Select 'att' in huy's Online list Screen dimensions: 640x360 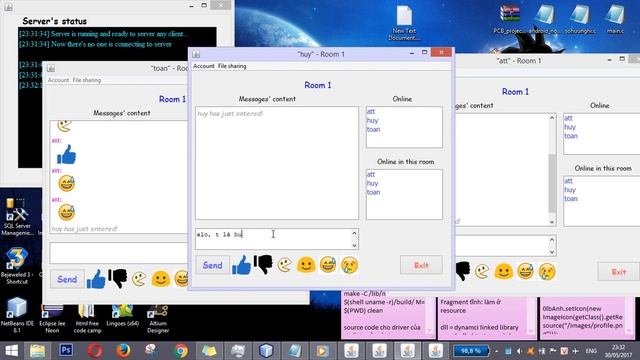click(371, 111)
